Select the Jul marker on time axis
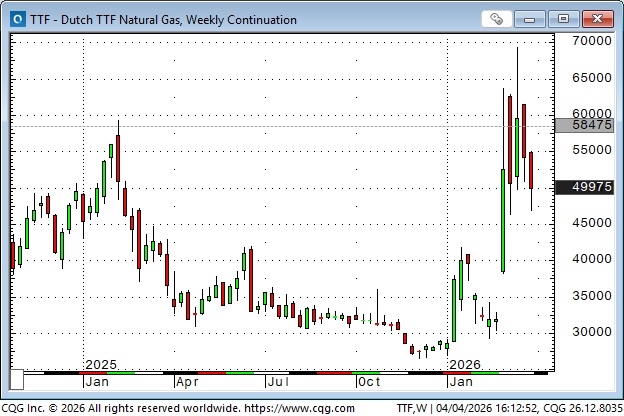 pos(277,381)
